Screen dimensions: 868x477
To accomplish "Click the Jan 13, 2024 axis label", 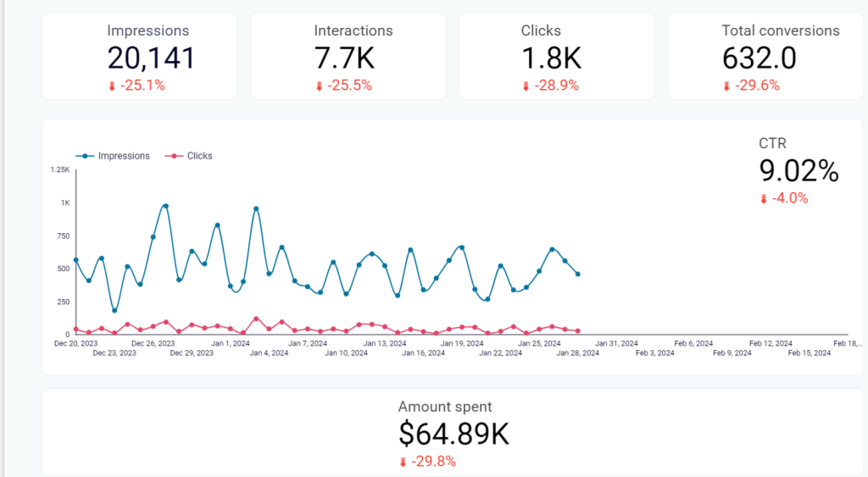I will tap(385, 344).
